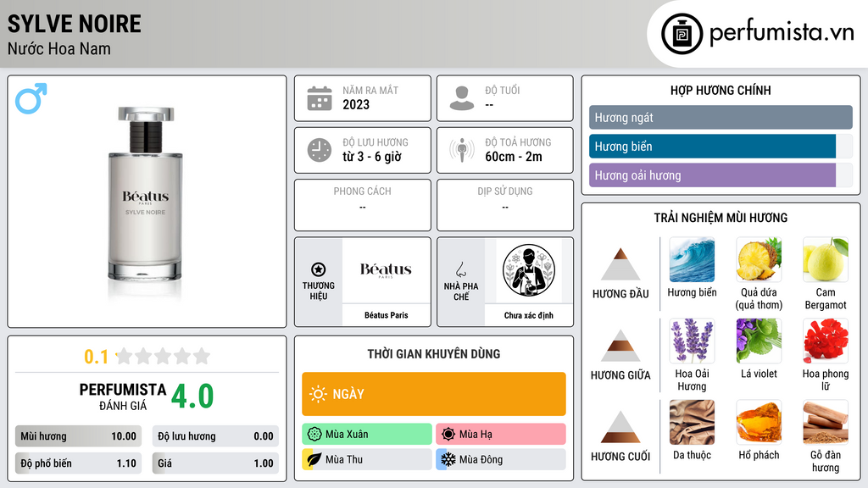Click the PHONG CÁCH card

363,205
